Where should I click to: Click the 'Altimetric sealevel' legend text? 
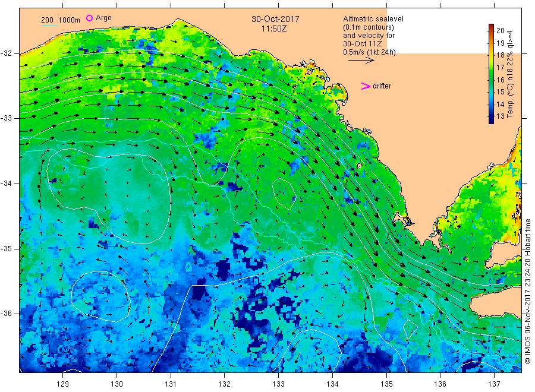click(x=373, y=19)
